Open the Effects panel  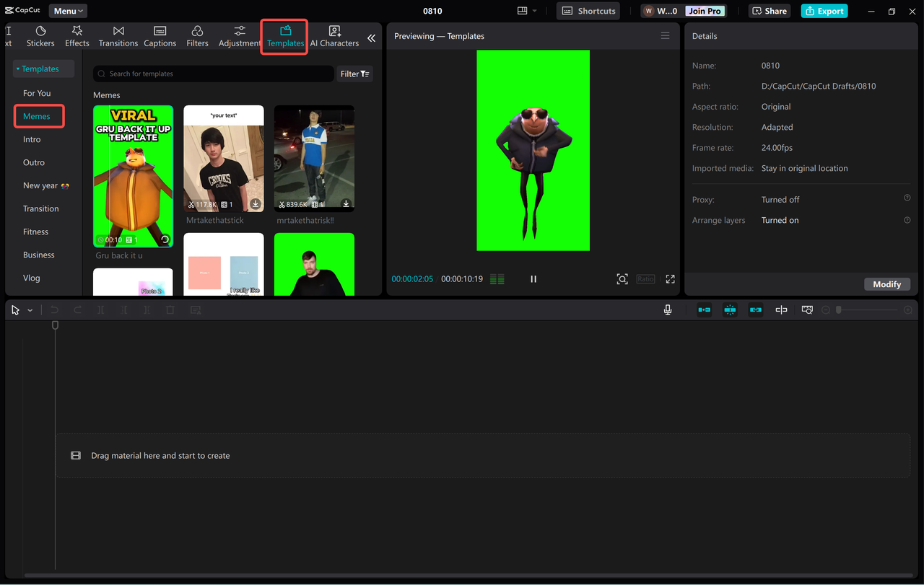coord(77,36)
